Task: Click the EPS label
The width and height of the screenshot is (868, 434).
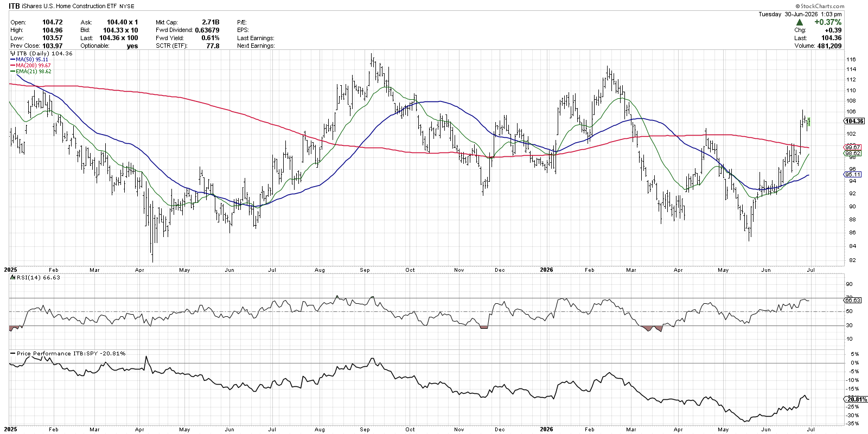Action: [x=242, y=30]
